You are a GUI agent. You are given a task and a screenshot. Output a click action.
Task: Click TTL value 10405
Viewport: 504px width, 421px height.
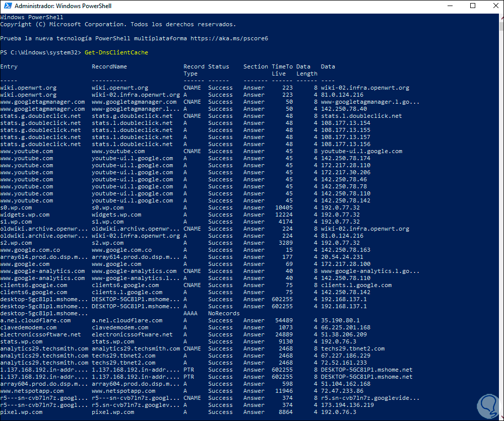pyautogui.click(x=284, y=208)
